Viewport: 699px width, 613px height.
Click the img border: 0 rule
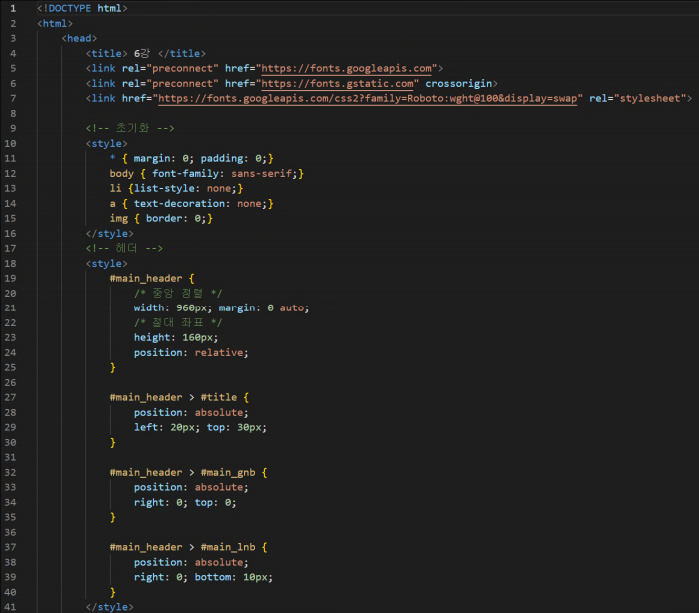click(161, 218)
